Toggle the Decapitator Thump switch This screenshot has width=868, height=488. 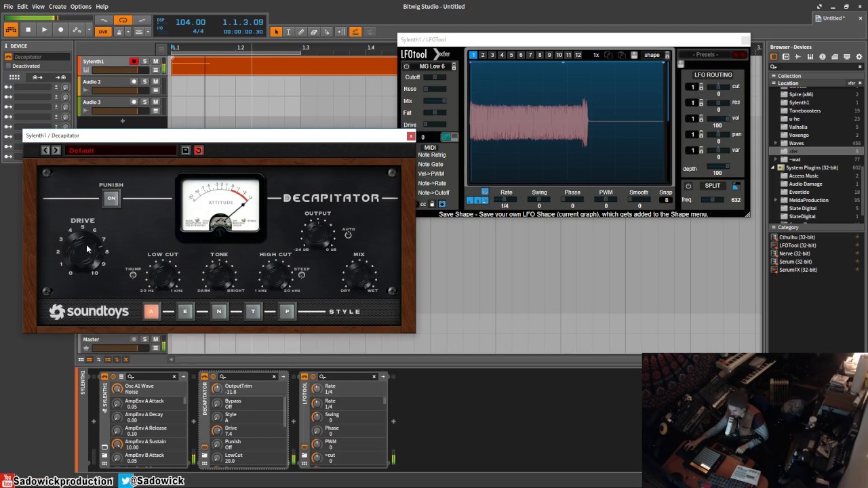tap(133, 275)
